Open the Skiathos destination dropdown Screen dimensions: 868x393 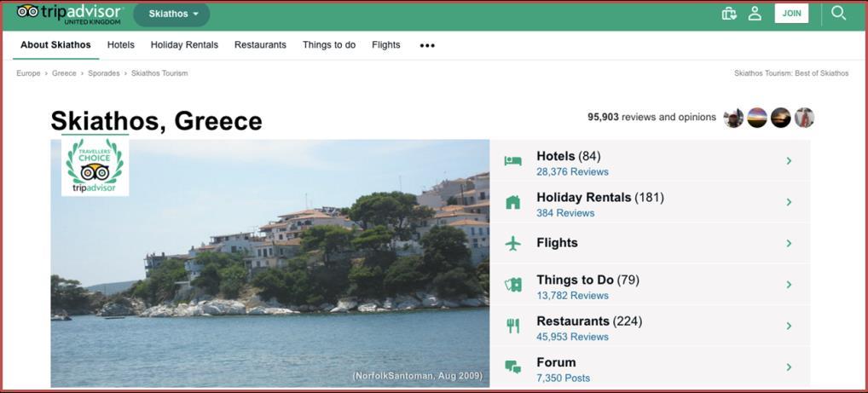(x=171, y=14)
